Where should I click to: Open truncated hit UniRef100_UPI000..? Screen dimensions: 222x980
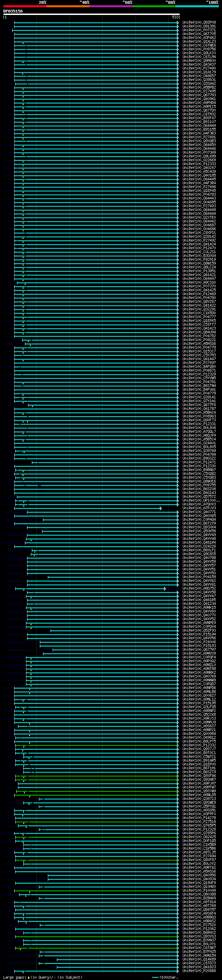pyautogui.click(x=201, y=500)
